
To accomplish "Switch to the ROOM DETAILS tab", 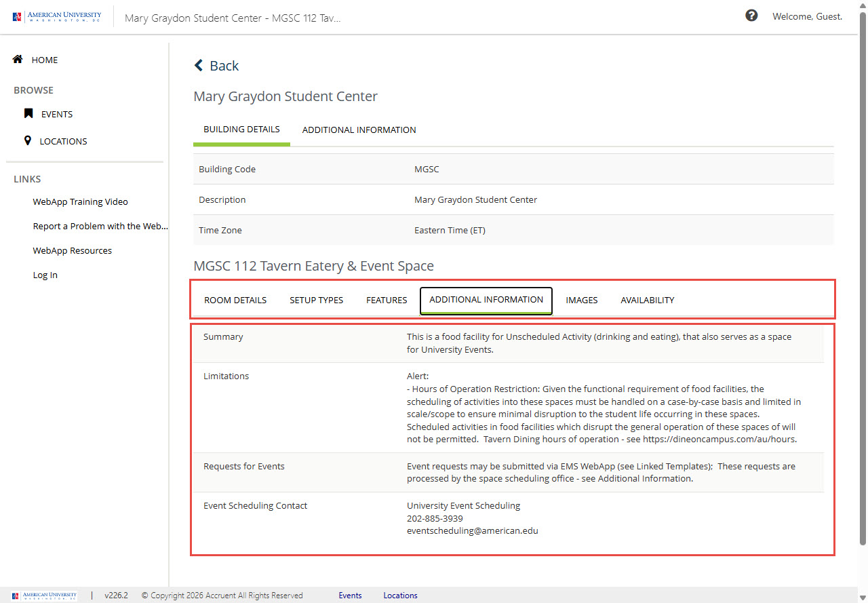I will [235, 300].
